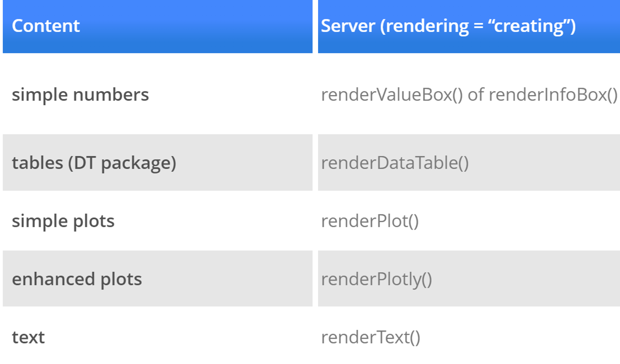620x364 pixels.
Task: Click the renderPlotly() cell
Action: pos(376,279)
